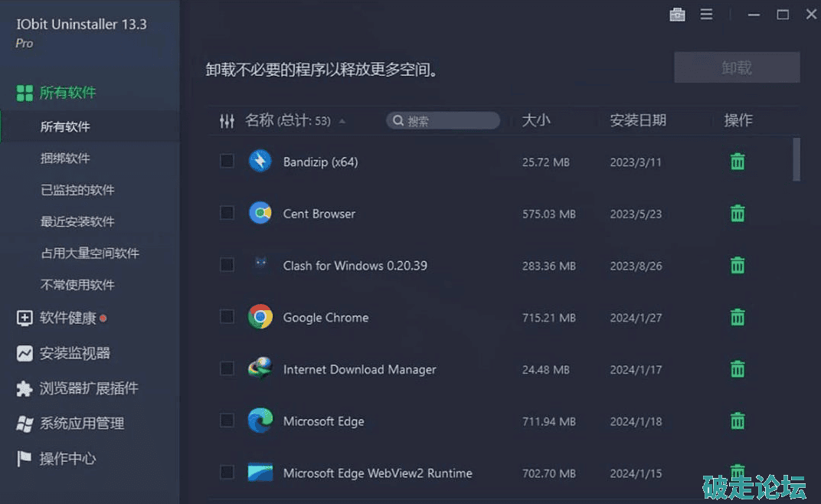
Task: Click the filter sliders icon beside 名称
Action: click(227, 121)
